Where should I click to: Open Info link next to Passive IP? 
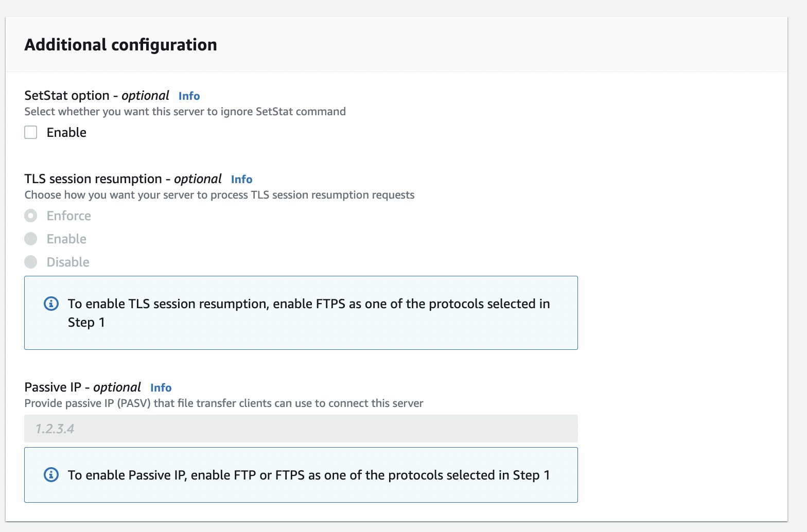(161, 387)
